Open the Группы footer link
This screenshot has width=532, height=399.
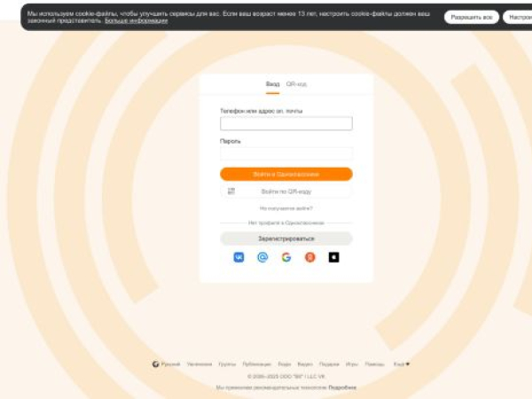[x=227, y=364]
